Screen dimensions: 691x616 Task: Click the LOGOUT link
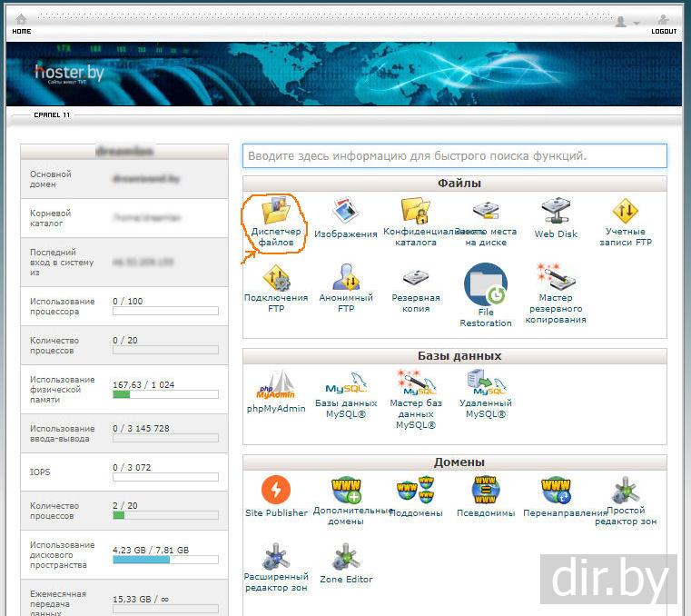664,31
